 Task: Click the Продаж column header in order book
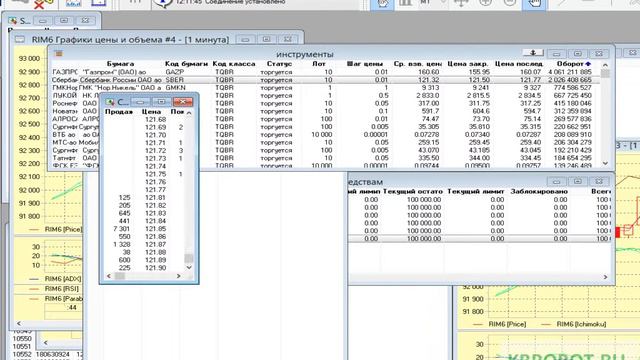(119, 111)
